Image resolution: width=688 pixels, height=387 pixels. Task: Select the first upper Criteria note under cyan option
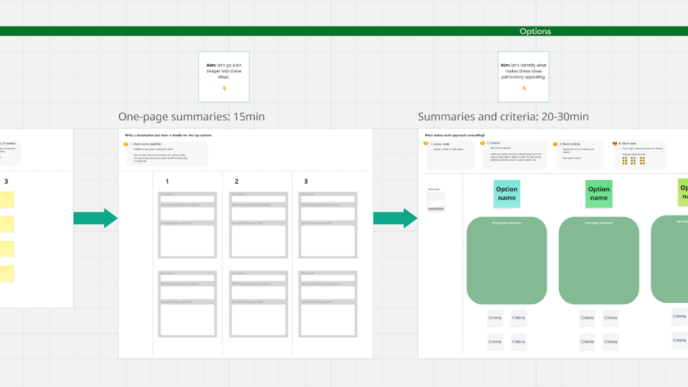tap(495, 318)
